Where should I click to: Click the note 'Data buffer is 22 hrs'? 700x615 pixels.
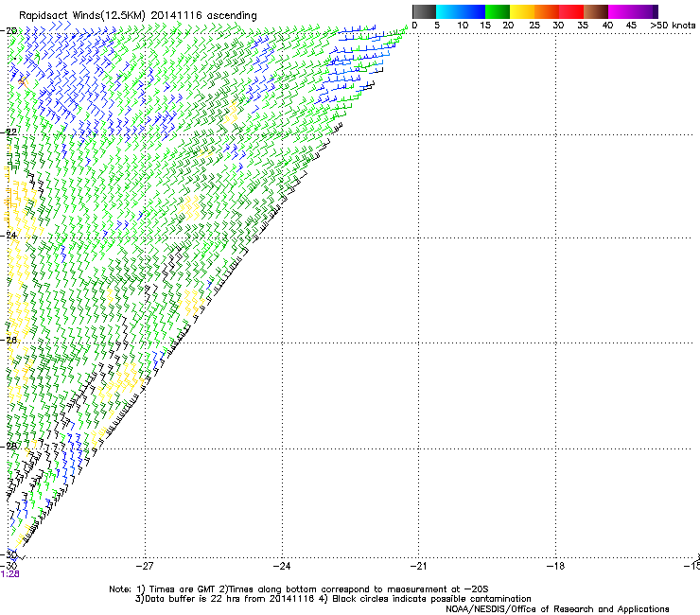click(193, 599)
